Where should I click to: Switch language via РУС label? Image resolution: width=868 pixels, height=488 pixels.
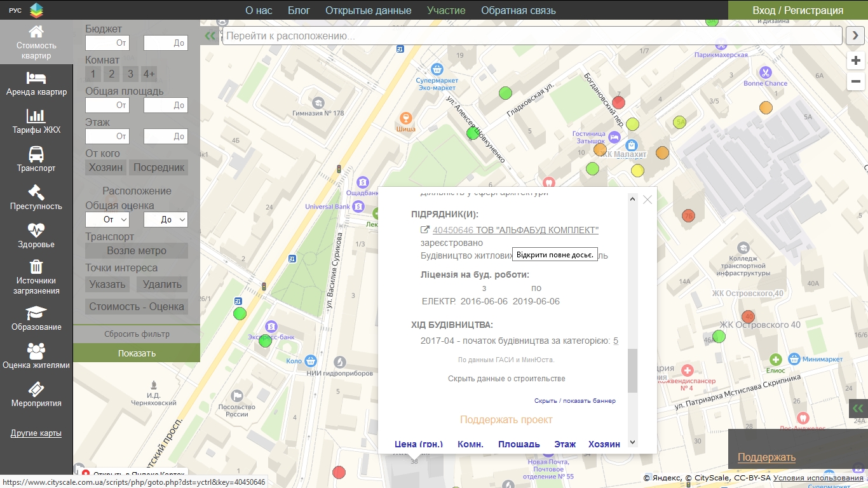pyautogui.click(x=15, y=10)
